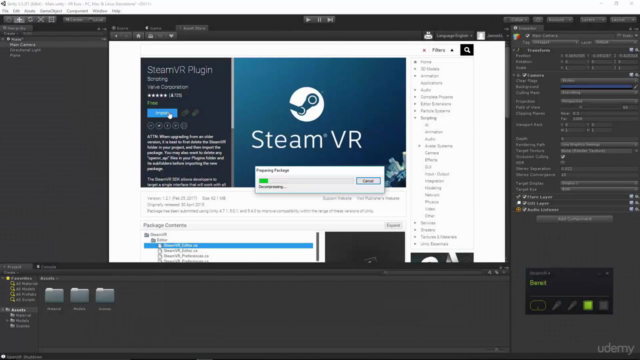Screen dimensions: 640x360
Task: Click the decompressing progress bar
Action: coord(306,181)
